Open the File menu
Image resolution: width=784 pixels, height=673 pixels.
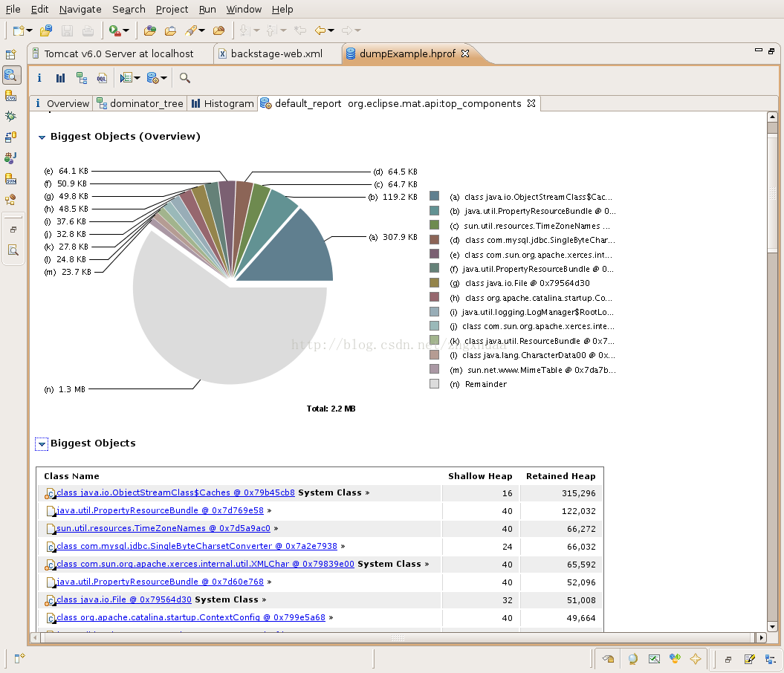click(13, 9)
